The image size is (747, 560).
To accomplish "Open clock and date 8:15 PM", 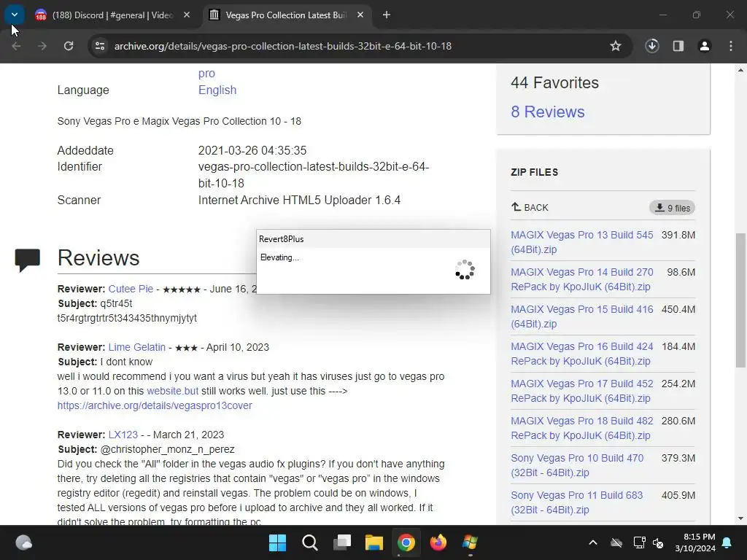I will click(x=695, y=542).
